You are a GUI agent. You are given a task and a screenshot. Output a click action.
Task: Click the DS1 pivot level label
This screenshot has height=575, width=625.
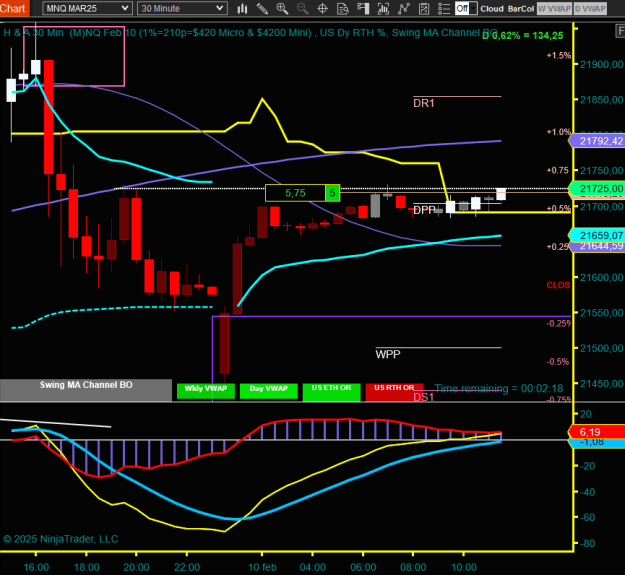[x=423, y=397]
